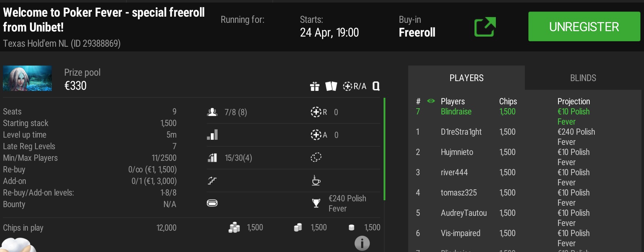Click the playing cards icon
Screen dimensions: 644x252
[x=331, y=86]
